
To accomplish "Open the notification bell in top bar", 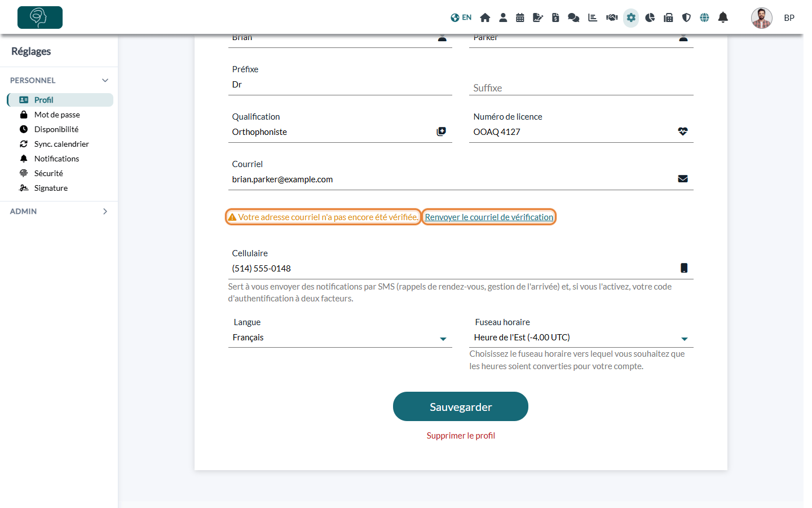I will tap(723, 17).
